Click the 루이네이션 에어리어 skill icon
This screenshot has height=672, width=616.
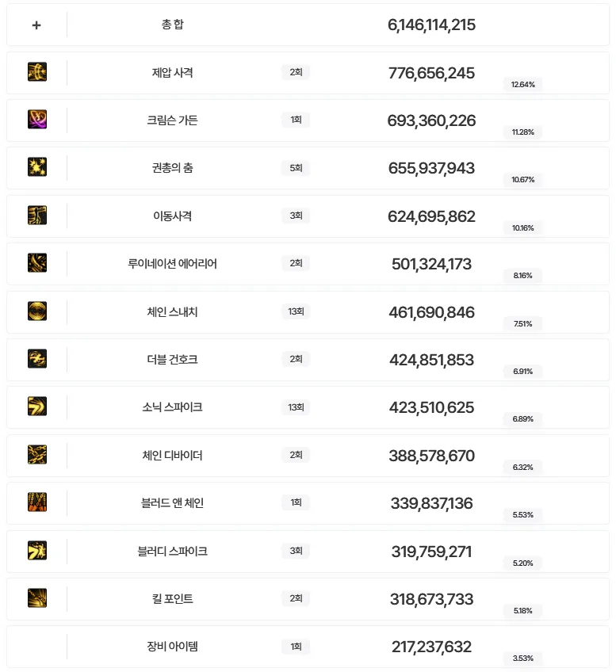36,263
